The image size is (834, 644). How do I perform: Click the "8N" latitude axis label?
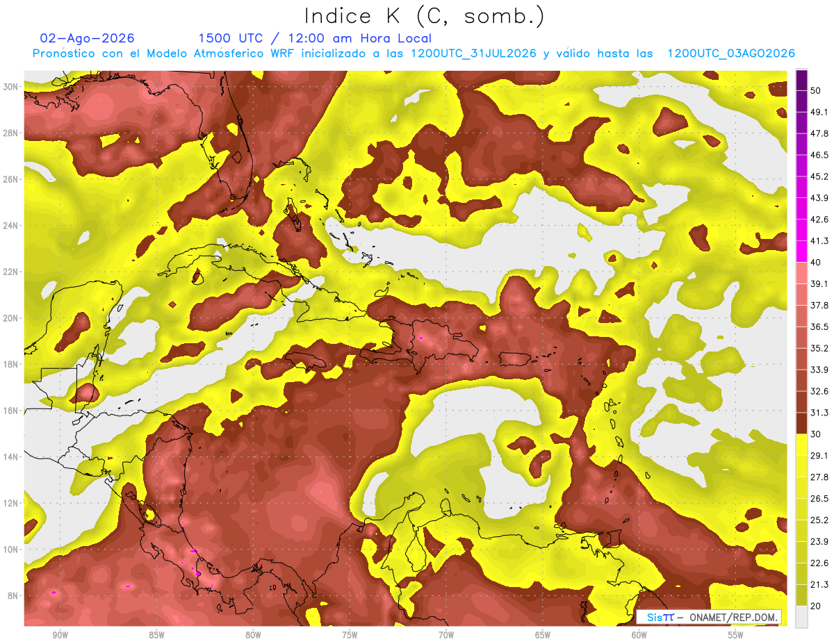[14, 596]
